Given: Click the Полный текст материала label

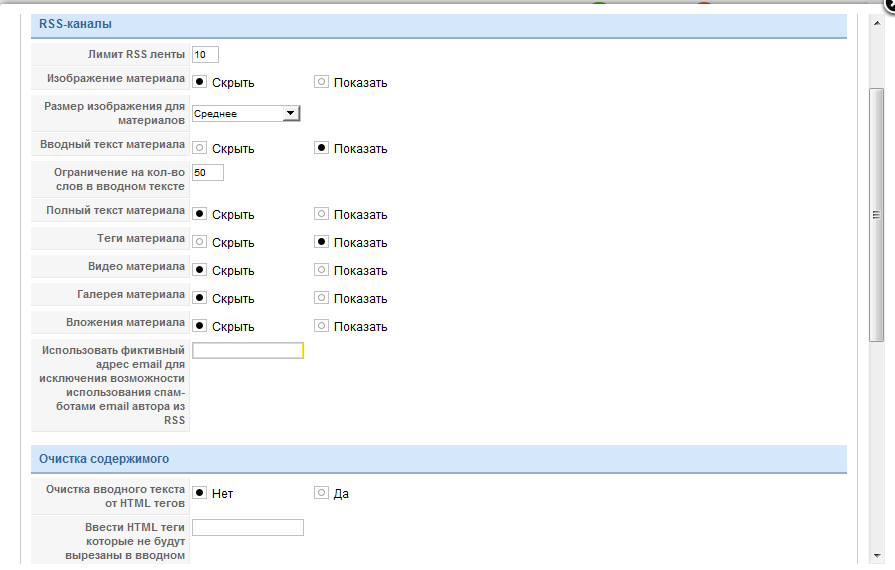Looking at the screenshot, I should click(115, 211).
